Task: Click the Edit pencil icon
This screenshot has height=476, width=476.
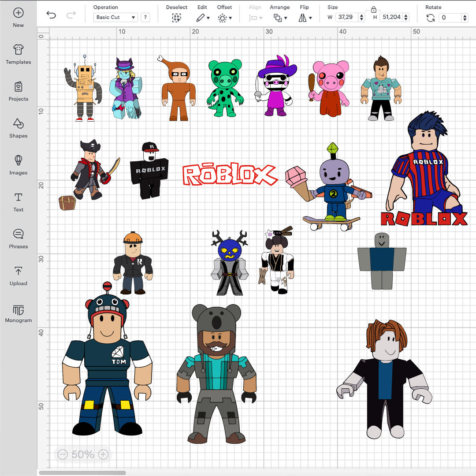Action: (200, 18)
